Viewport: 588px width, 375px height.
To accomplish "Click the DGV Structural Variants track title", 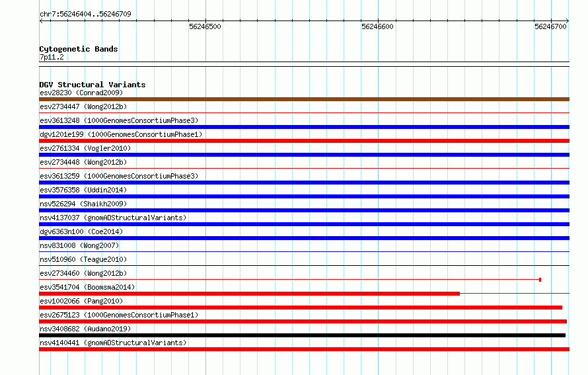I will click(x=92, y=85).
